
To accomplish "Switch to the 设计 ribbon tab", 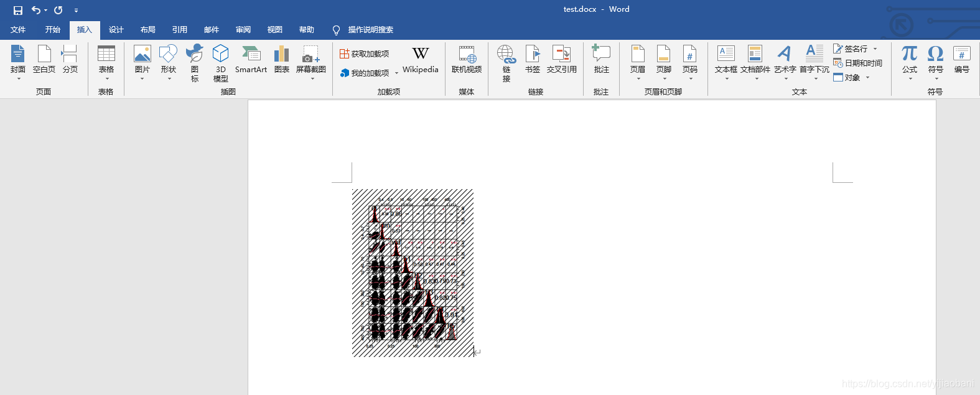I will click(x=116, y=30).
